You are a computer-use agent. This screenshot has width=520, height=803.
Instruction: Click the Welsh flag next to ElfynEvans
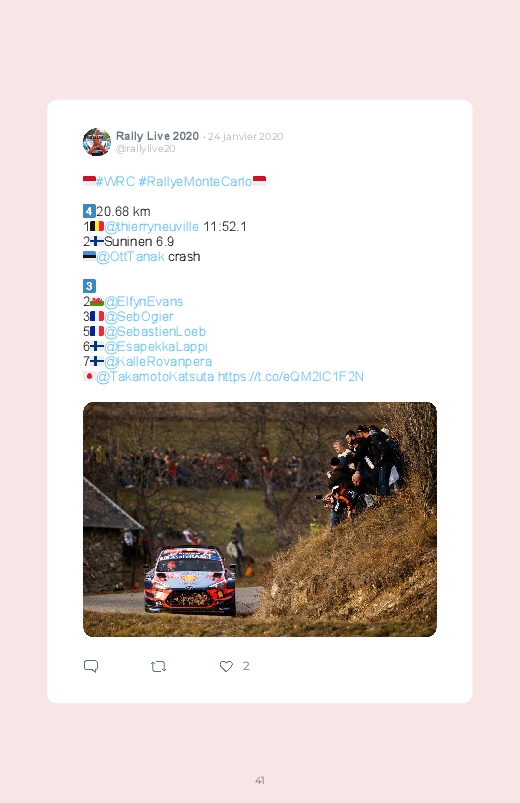click(97, 302)
